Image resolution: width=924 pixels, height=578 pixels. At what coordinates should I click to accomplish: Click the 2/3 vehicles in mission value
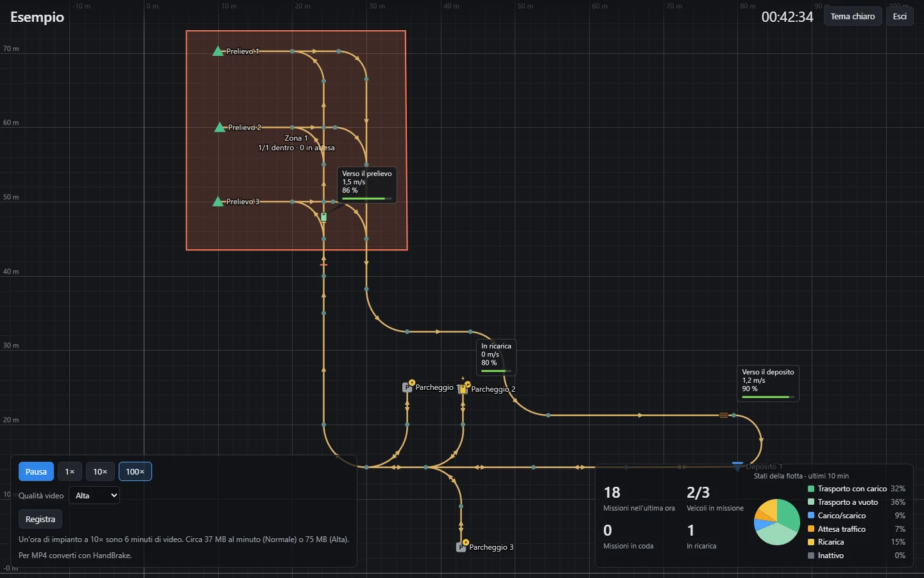[x=698, y=493]
